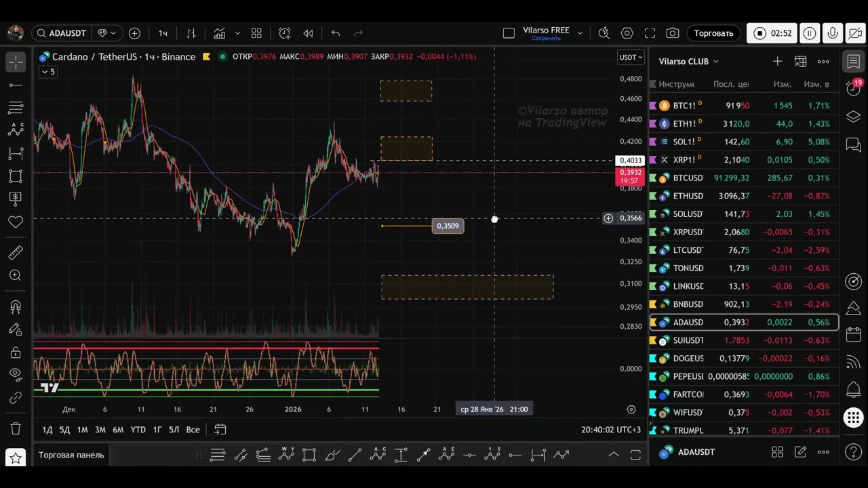Click the ADAUSDT symbol search field

pyautogui.click(x=61, y=33)
